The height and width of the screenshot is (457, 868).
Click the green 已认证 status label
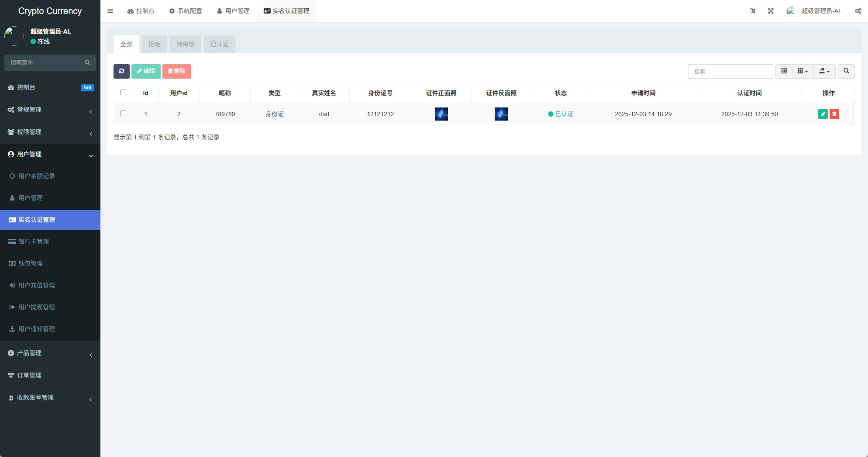(x=561, y=114)
